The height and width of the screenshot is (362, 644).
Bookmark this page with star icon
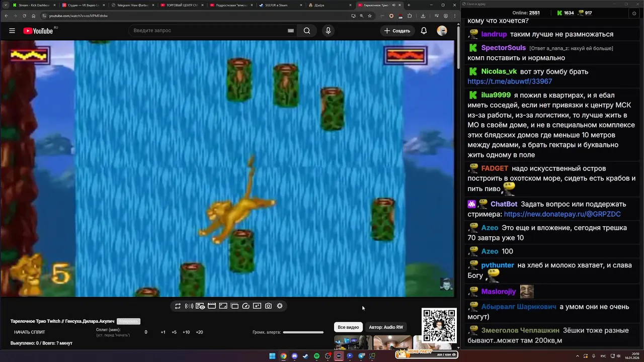coord(370,16)
